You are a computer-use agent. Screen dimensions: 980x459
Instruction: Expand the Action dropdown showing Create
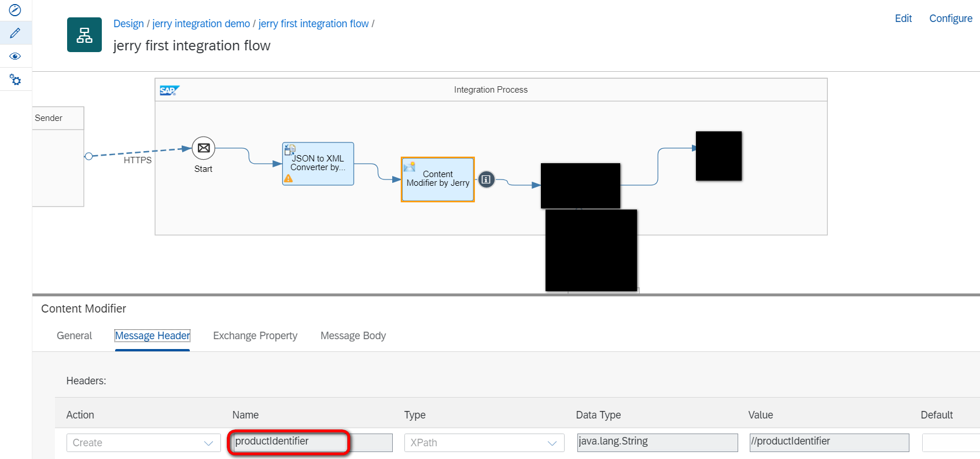143,443
